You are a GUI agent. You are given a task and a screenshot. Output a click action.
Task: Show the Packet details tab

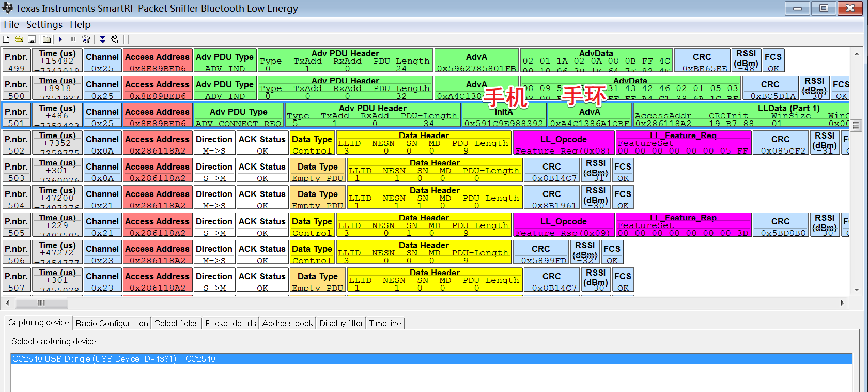click(x=231, y=323)
